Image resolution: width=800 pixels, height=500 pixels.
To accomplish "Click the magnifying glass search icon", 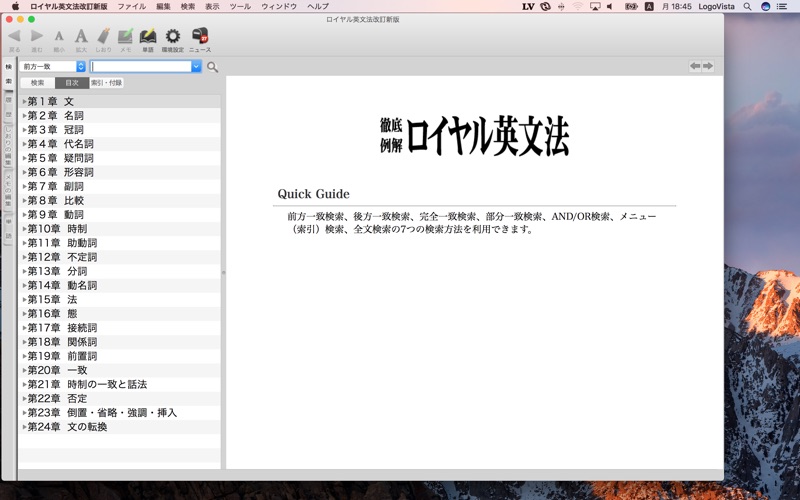I will 212,67.
